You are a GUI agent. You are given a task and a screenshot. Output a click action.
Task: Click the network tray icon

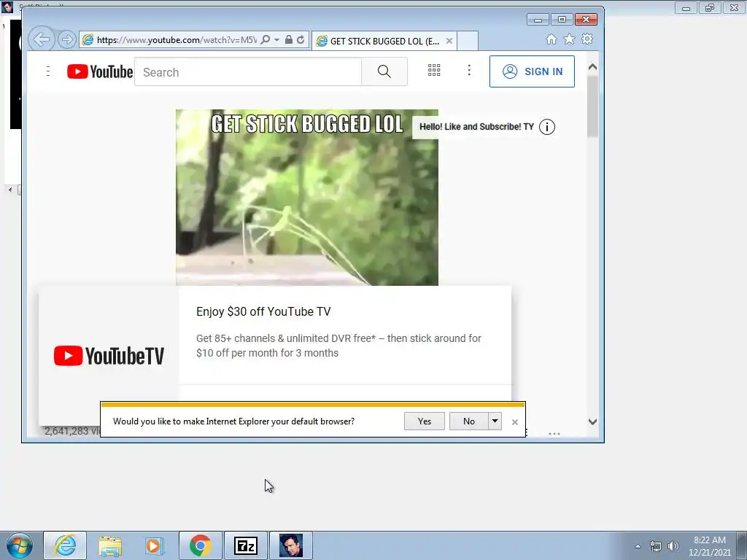656,546
